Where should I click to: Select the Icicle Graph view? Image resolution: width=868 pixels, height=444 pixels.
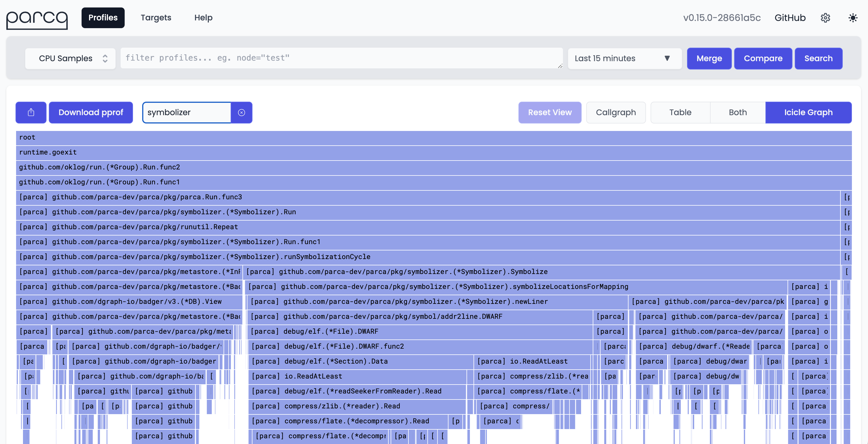(808, 113)
